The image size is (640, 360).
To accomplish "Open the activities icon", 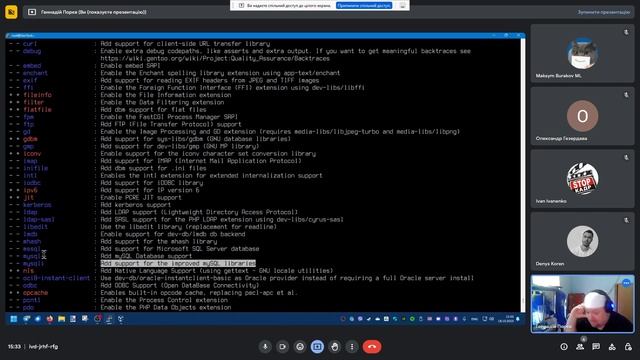I will 612,347.
